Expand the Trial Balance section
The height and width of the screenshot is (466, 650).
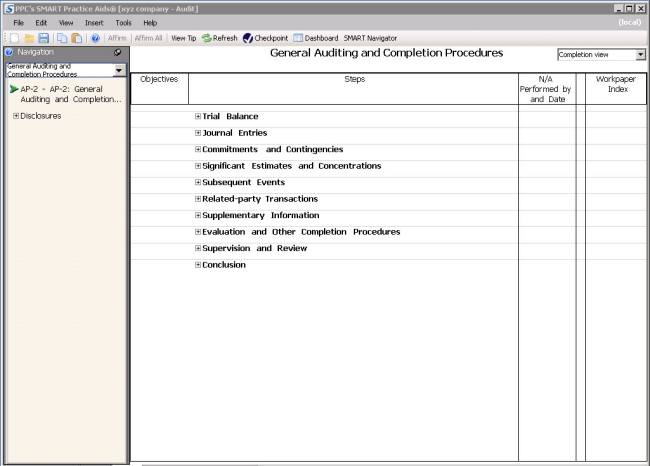(x=198, y=116)
